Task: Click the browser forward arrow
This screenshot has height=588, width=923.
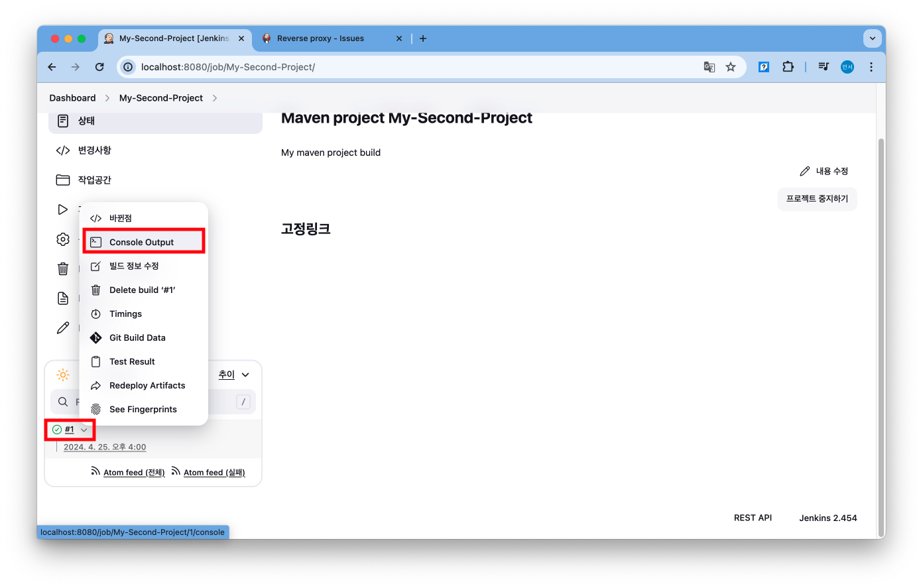Action: coord(76,67)
